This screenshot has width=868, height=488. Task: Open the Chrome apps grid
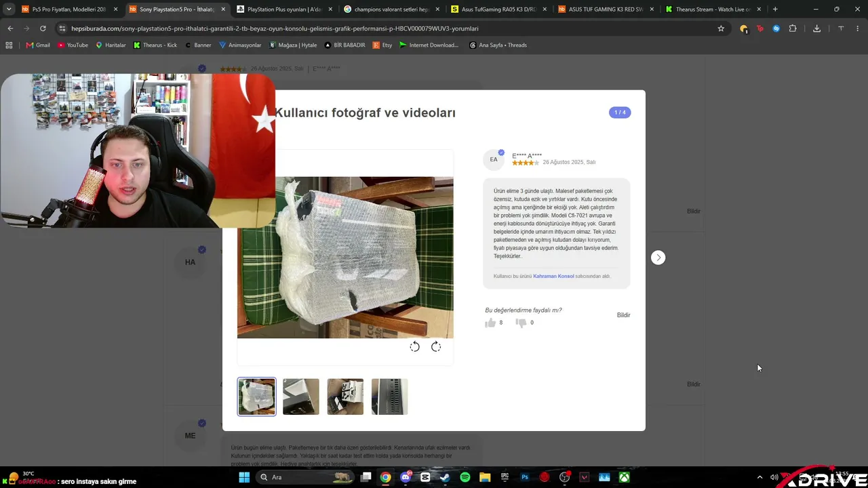[9, 45]
